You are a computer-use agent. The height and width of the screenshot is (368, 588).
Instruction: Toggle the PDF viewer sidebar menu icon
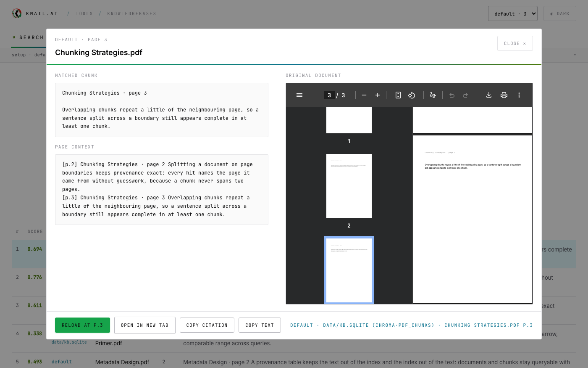coord(299,95)
